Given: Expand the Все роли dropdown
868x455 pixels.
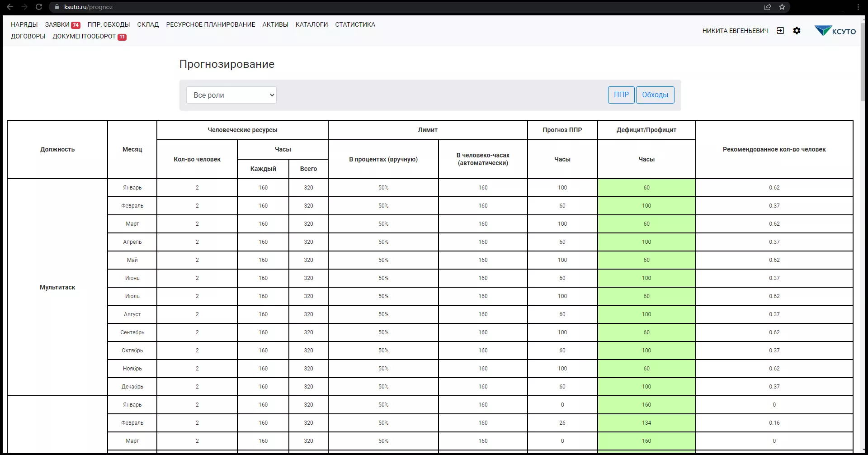Looking at the screenshot, I should pos(231,95).
